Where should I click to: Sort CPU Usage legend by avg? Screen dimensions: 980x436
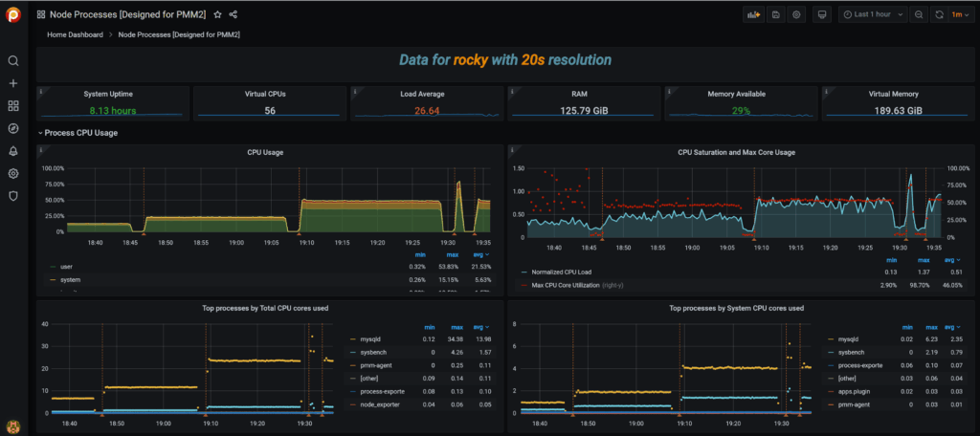480,255
